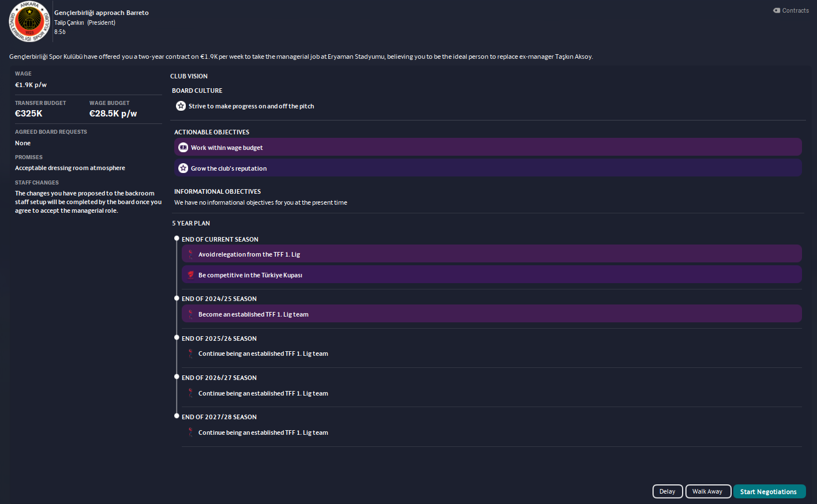Click the cup icon beside Be competitive in Türkiye Kupası
The image size is (817, 504).
coord(190,275)
